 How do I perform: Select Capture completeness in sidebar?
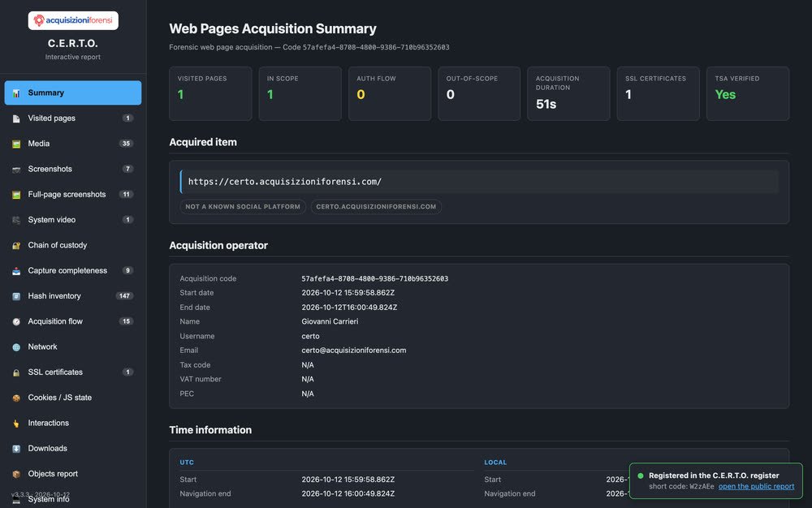point(73,270)
